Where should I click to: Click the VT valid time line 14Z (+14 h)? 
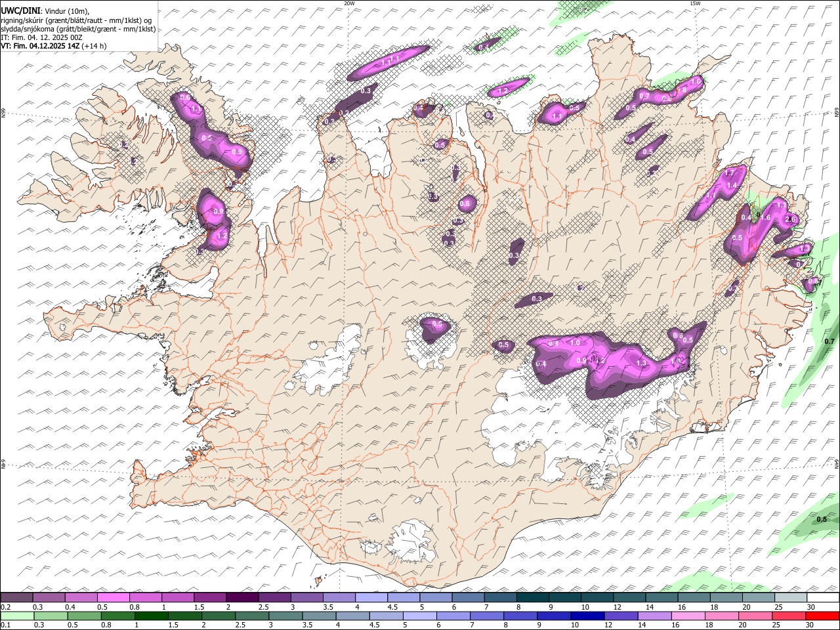pyautogui.click(x=53, y=46)
